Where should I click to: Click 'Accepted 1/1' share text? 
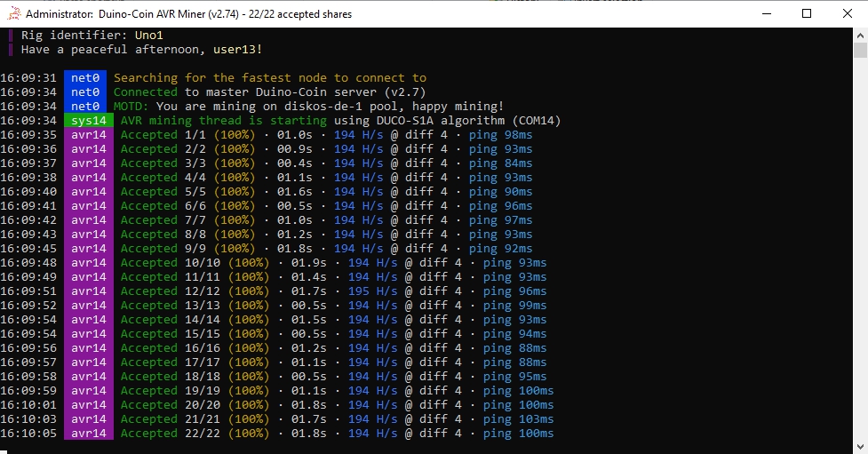tap(163, 134)
